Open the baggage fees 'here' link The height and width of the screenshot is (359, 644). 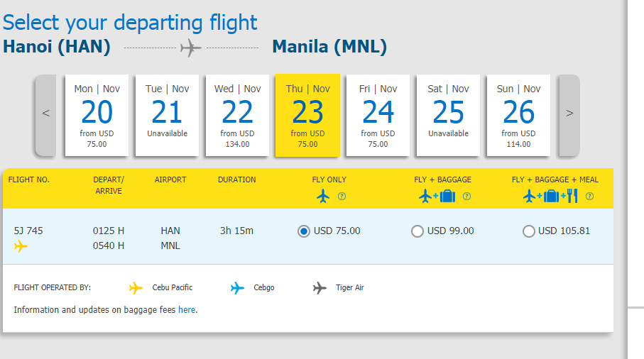(186, 310)
